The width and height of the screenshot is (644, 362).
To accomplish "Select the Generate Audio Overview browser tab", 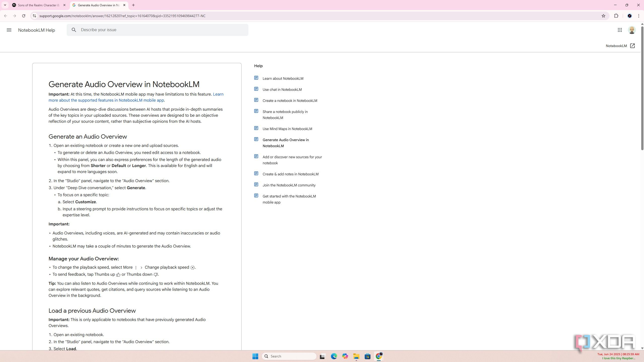I will point(99,5).
